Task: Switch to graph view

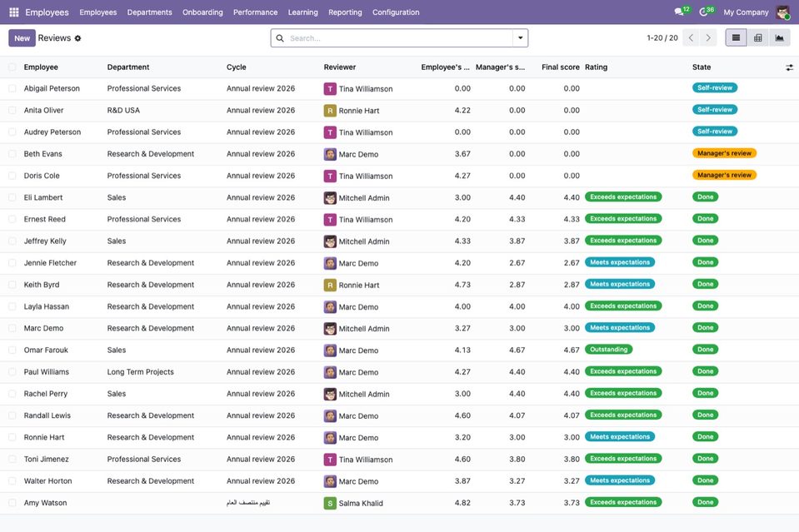Action: (780, 37)
